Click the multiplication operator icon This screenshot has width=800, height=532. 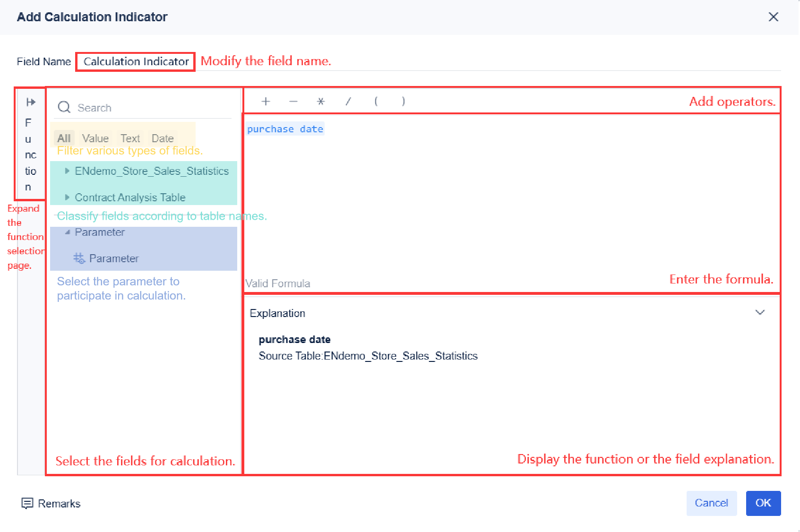(x=321, y=101)
